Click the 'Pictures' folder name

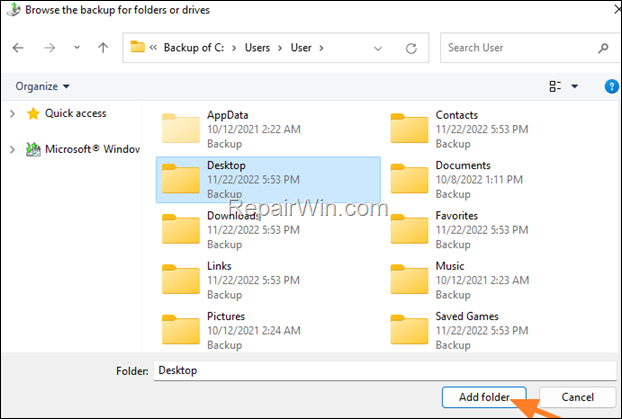point(226,317)
